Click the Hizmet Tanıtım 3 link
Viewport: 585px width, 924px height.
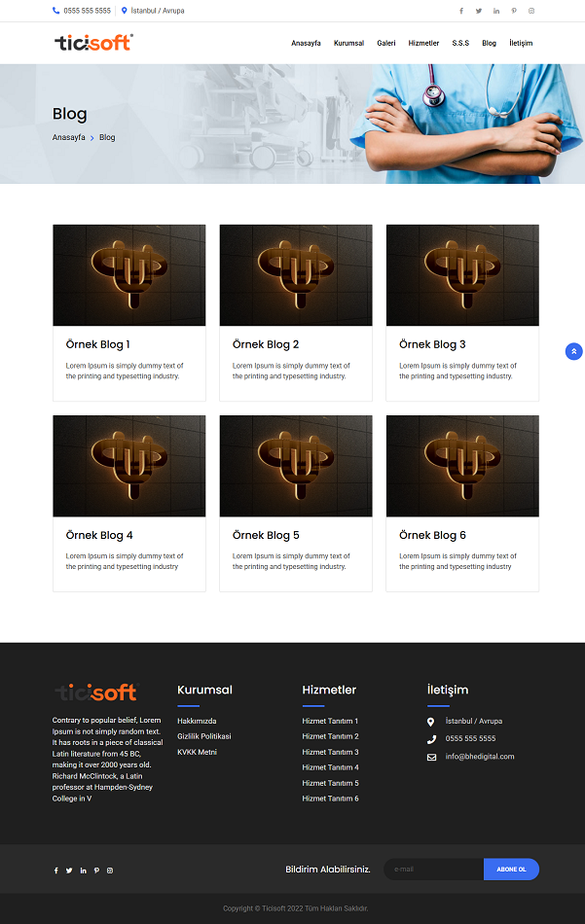tap(330, 752)
